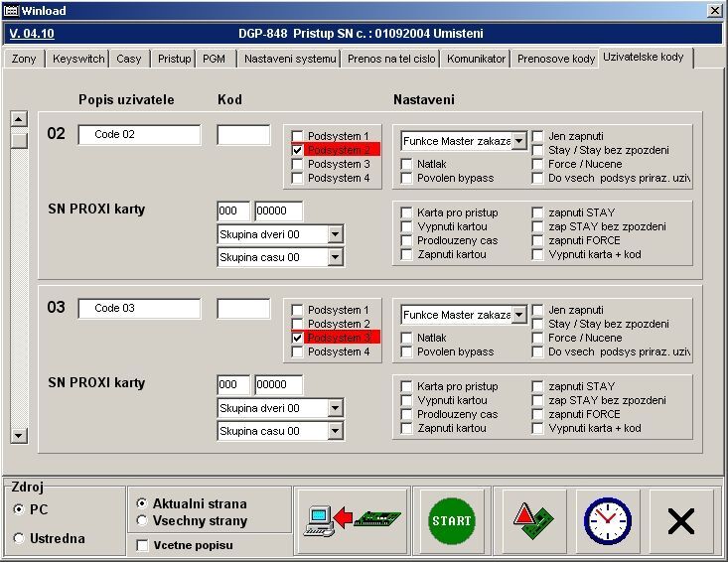Click scroll down arrow on left scrollbar
The image size is (728, 562).
click(18, 435)
